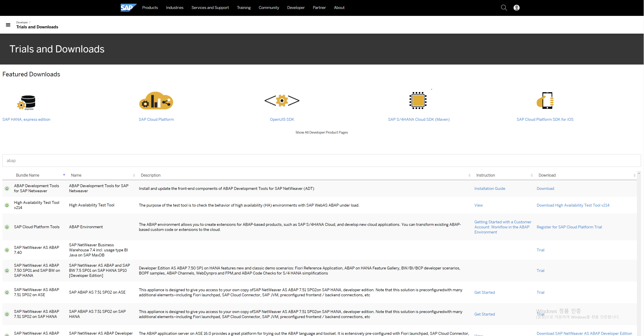Viewport: 644px width, 336px height.
Task: Expand the SAP Cloud Platform Tools row
Action: (7, 227)
